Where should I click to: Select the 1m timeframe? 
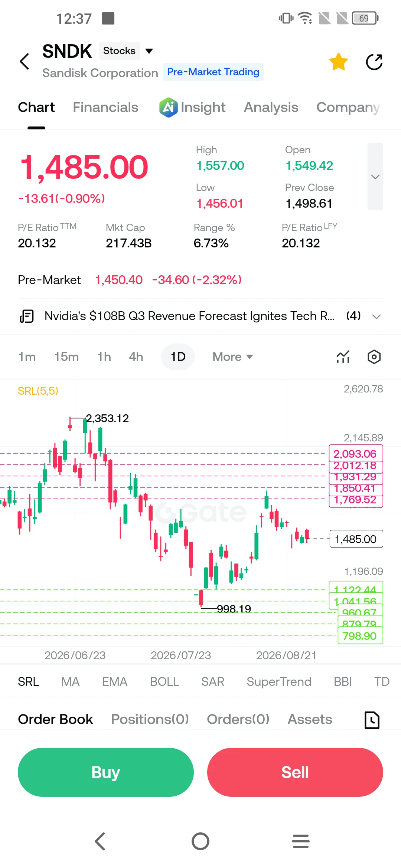click(27, 357)
